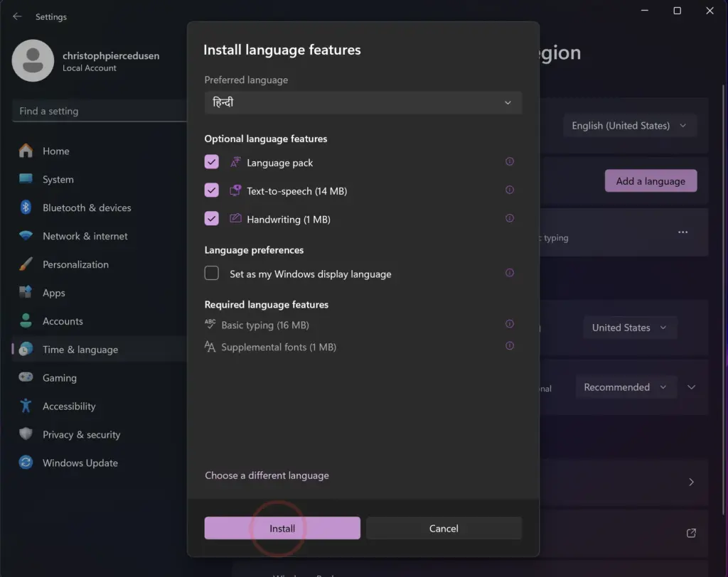Disable the Text-to-speech checkbox
Screen dimensions: 728x577
point(212,190)
